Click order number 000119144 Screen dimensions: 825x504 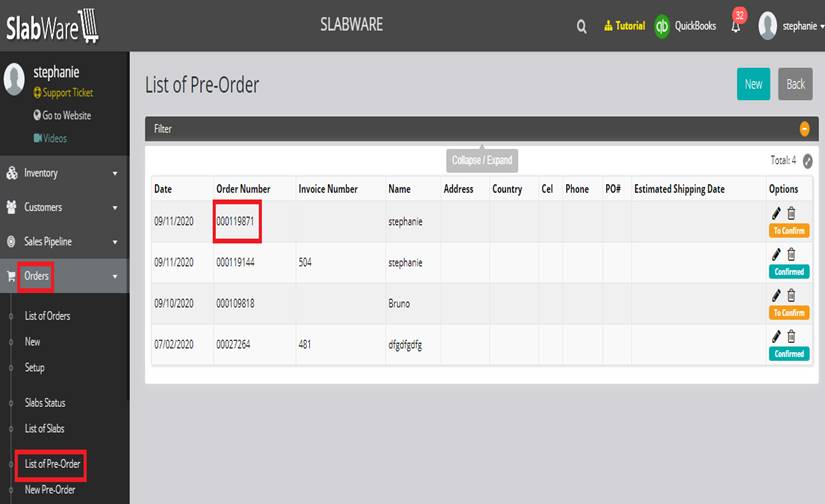[x=235, y=262]
